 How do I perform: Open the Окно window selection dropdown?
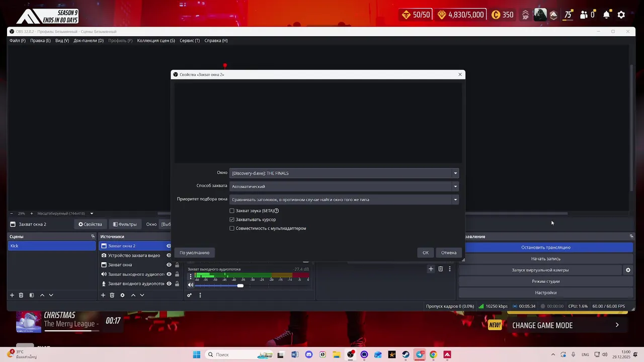pos(344,173)
